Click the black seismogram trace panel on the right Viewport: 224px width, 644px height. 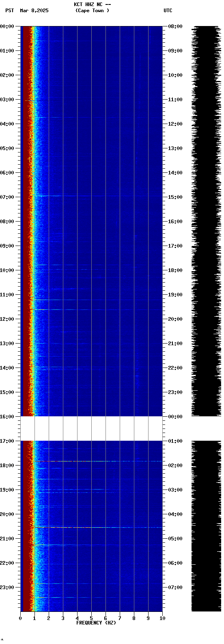206,318
